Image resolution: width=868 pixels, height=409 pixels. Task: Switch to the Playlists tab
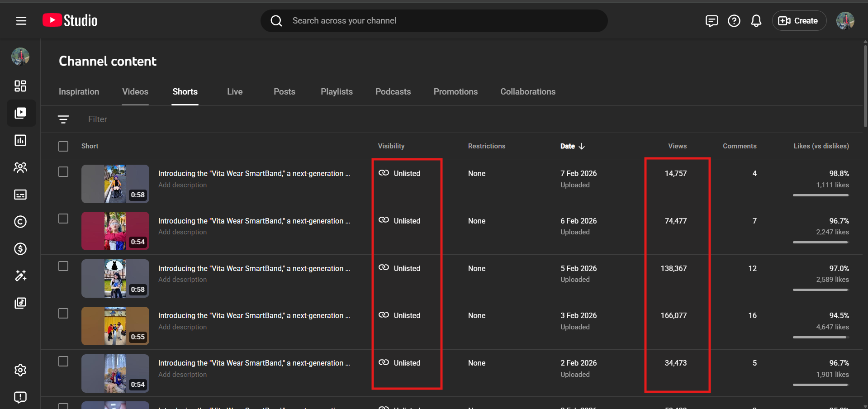click(337, 92)
